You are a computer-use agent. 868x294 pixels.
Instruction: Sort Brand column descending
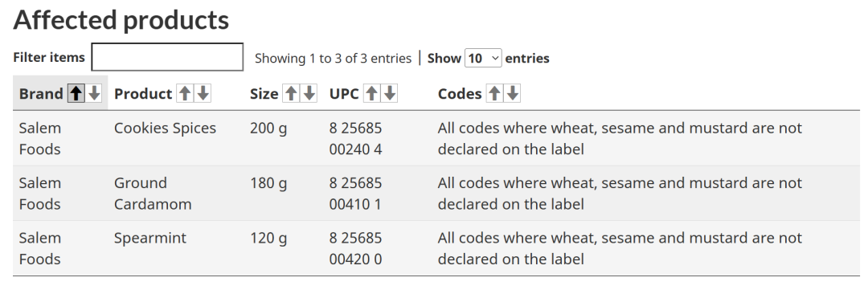pyautogui.click(x=94, y=93)
